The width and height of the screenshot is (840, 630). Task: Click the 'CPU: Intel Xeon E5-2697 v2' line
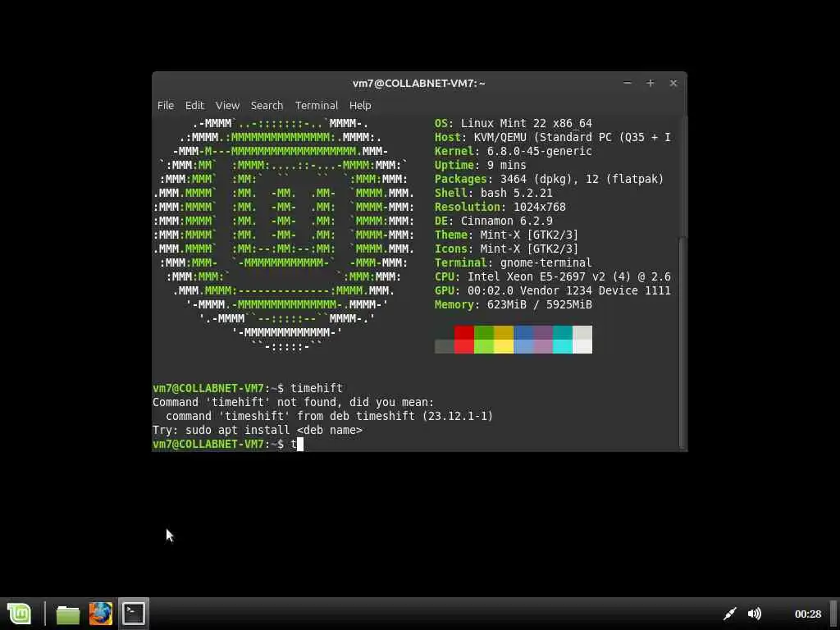552,276
